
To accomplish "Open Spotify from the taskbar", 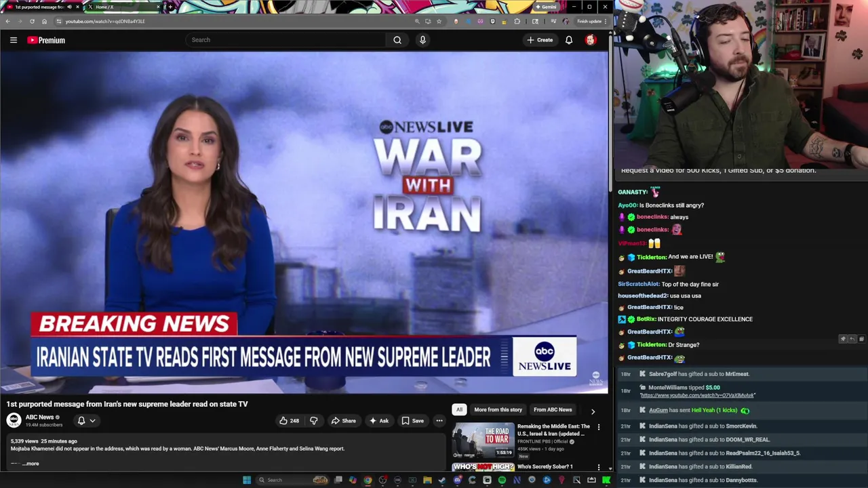I will click(502, 480).
